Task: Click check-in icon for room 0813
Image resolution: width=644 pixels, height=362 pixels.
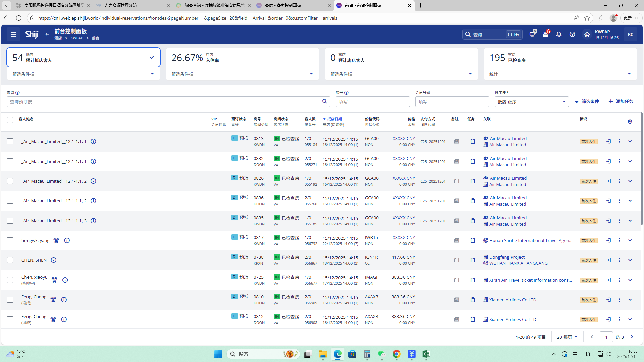Action: (608, 141)
